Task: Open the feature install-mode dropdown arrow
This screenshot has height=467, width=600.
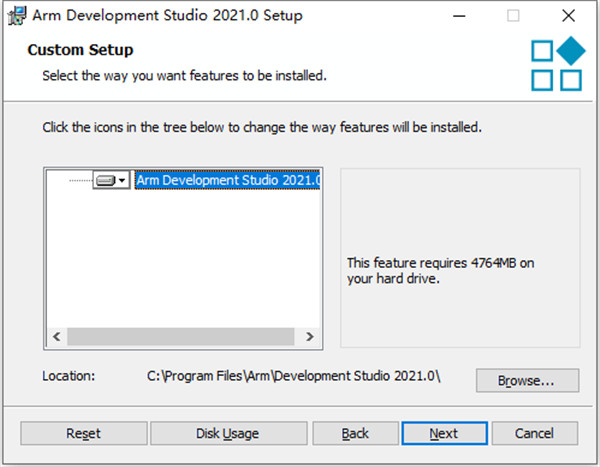Action: (x=122, y=181)
